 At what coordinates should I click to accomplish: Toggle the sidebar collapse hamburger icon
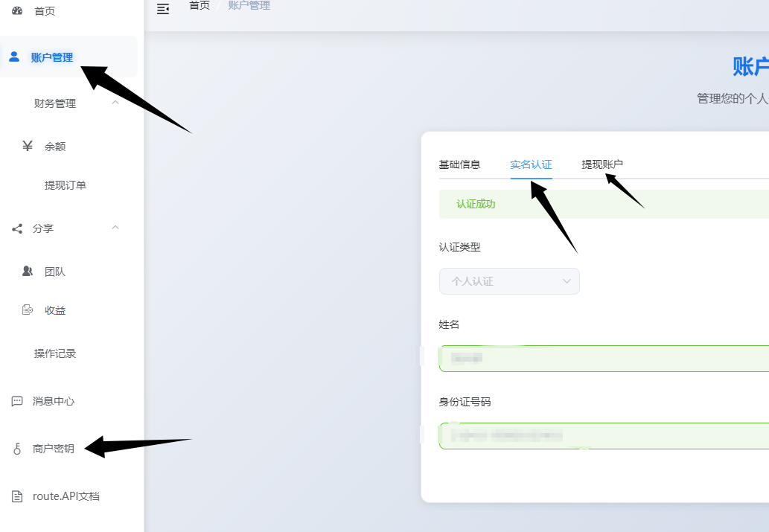(x=163, y=8)
